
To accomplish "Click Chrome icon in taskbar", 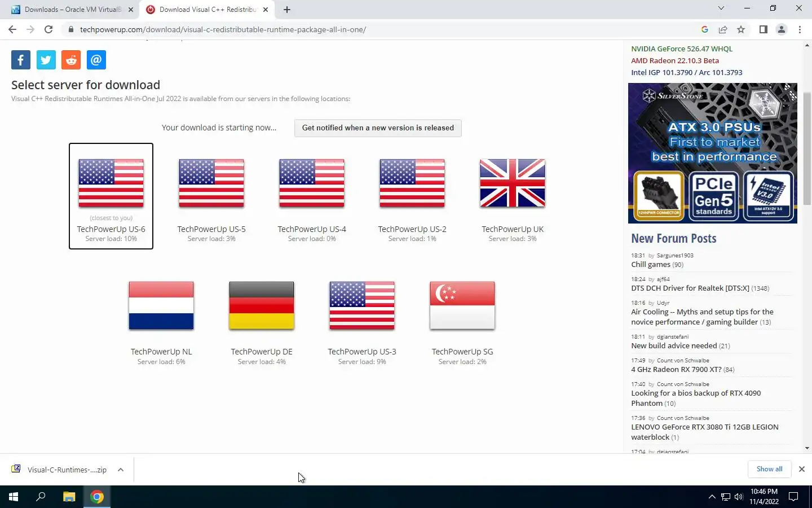I will click(97, 497).
